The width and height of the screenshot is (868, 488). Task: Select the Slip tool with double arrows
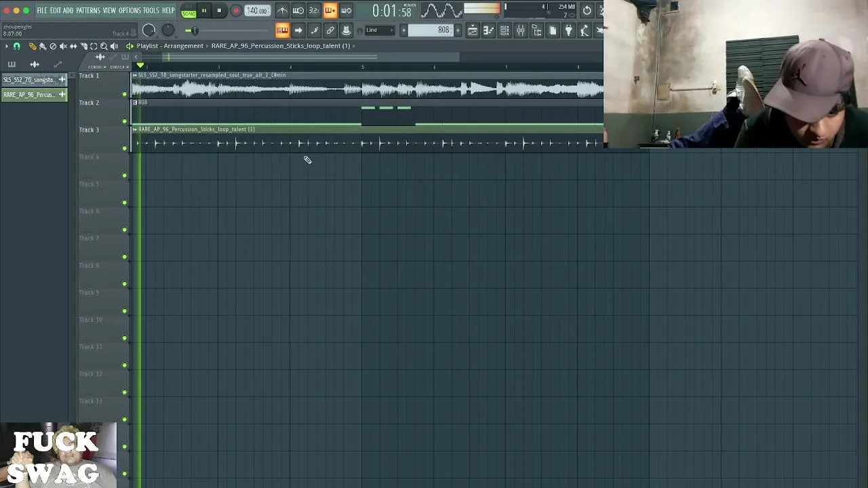73,46
